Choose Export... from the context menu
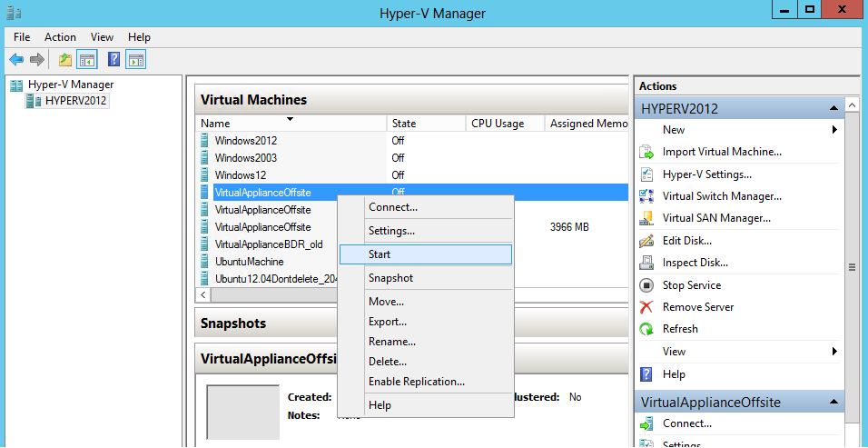The image size is (868, 448). coord(425,322)
